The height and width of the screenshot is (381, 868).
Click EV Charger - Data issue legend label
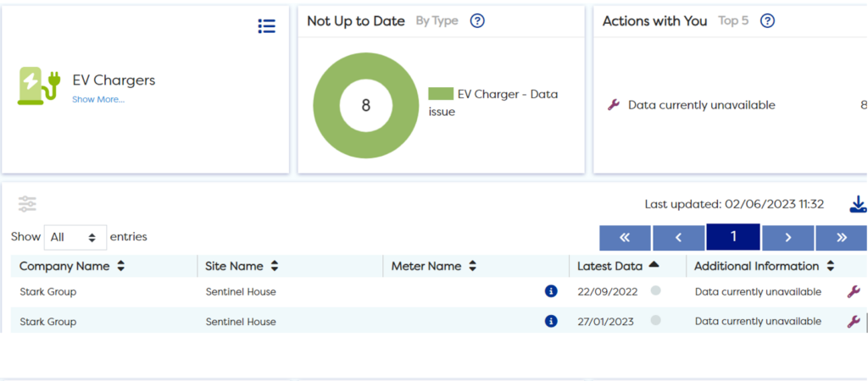[x=493, y=102]
